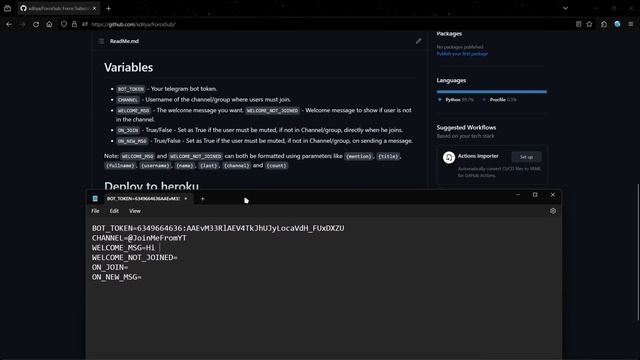Add a new Notepad tab
This screenshot has height=360, width=640.
pyautogui.click(x=202, y=199)
